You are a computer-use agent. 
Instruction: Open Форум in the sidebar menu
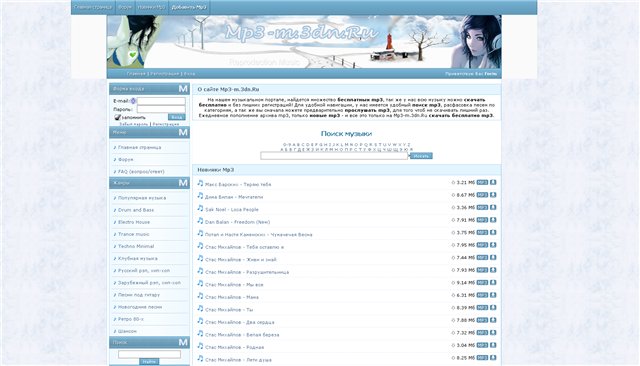[125, 160]
